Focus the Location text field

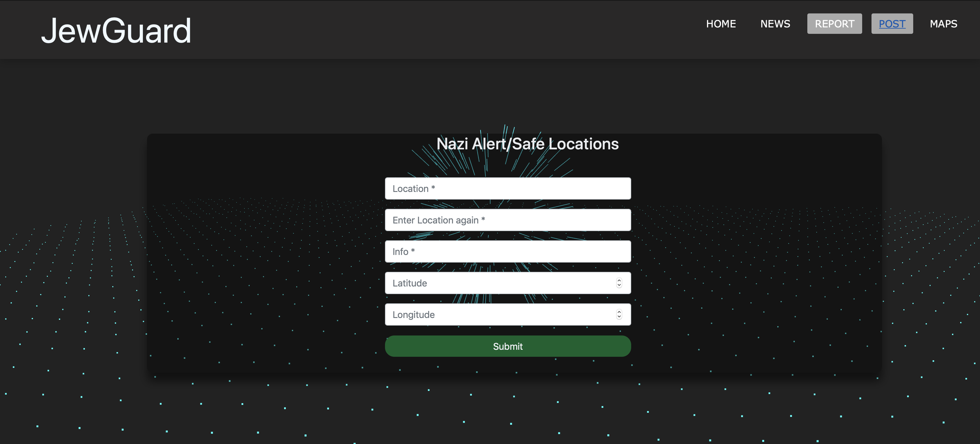508,188
